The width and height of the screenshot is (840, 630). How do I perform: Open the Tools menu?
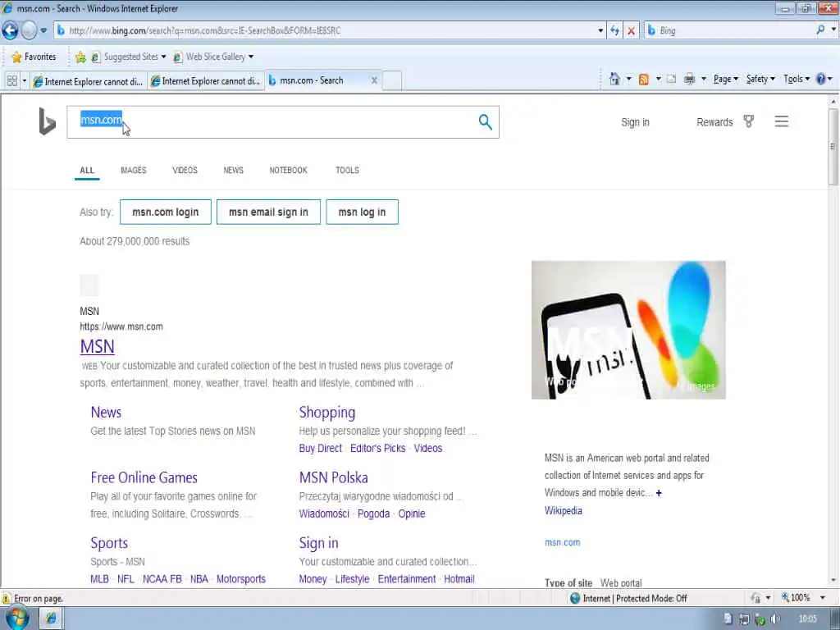[x=796, y=80]
